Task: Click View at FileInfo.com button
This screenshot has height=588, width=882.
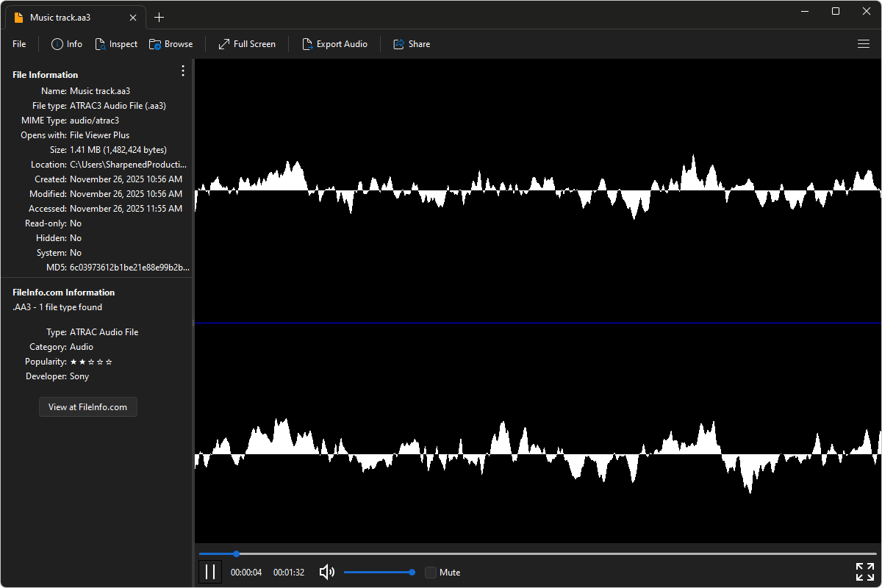Action: tap(87, 406)
